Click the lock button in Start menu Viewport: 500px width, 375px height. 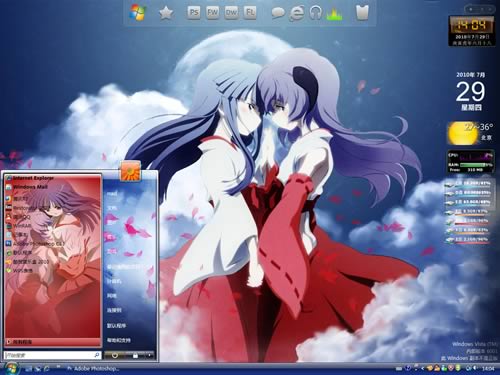click(x=135, y=356)
